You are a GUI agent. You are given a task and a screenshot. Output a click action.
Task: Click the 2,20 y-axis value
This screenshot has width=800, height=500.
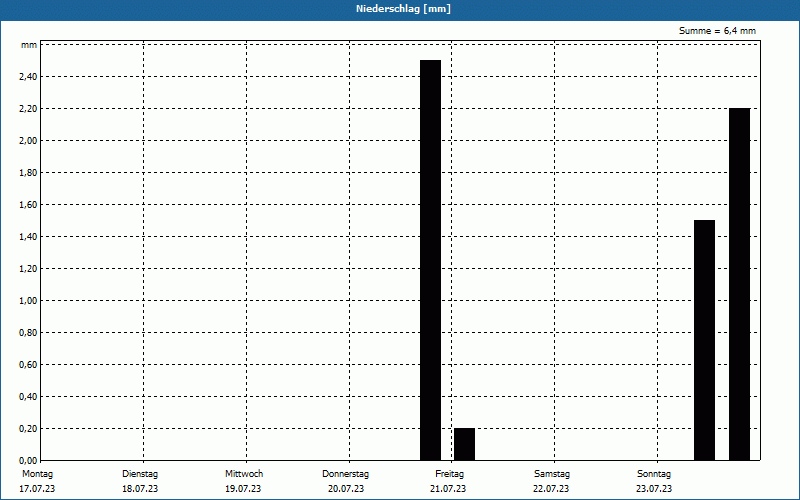pos(28,109)
